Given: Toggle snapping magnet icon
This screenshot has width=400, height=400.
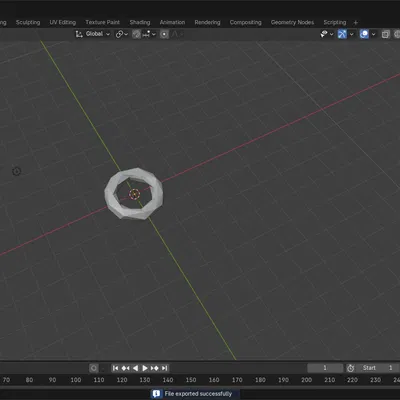Looking at the screenshot, I should pyautogui.click(x=136, y=34).
